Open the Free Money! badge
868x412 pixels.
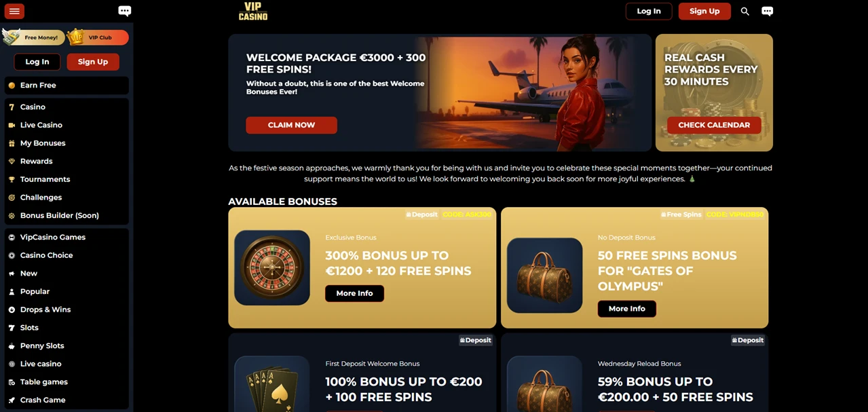34,37
